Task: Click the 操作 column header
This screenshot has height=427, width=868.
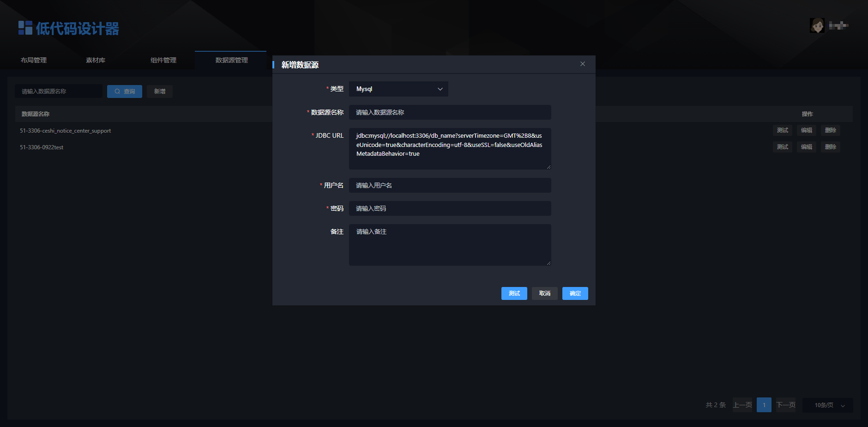Action: (x=808, y=114)
